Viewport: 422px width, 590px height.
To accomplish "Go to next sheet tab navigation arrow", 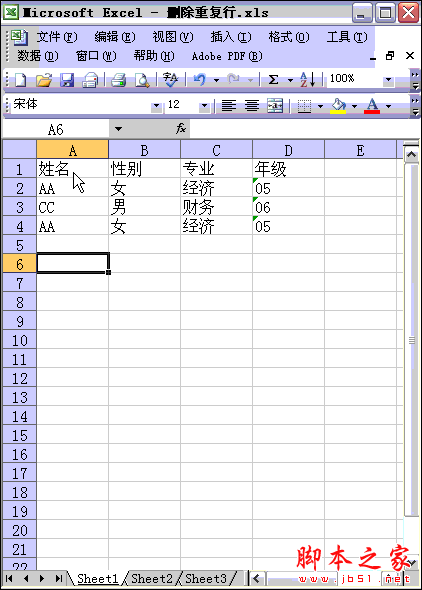I will 42,578.
